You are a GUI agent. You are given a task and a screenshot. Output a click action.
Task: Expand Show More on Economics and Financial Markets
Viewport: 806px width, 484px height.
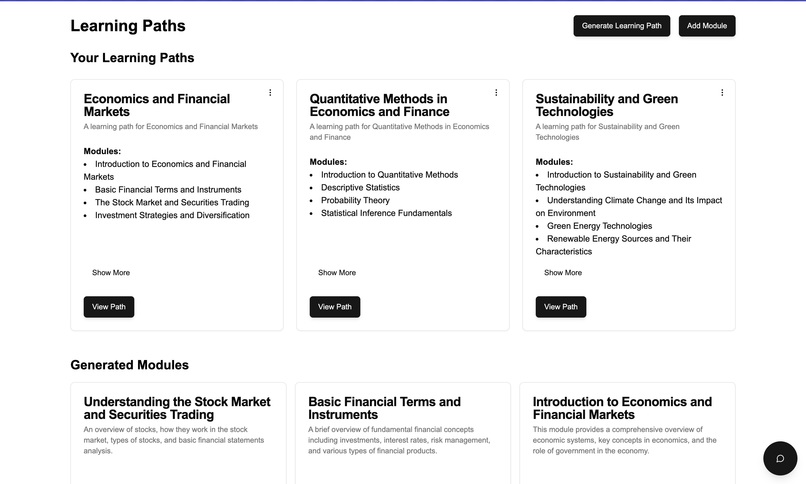tap(111, 273)
